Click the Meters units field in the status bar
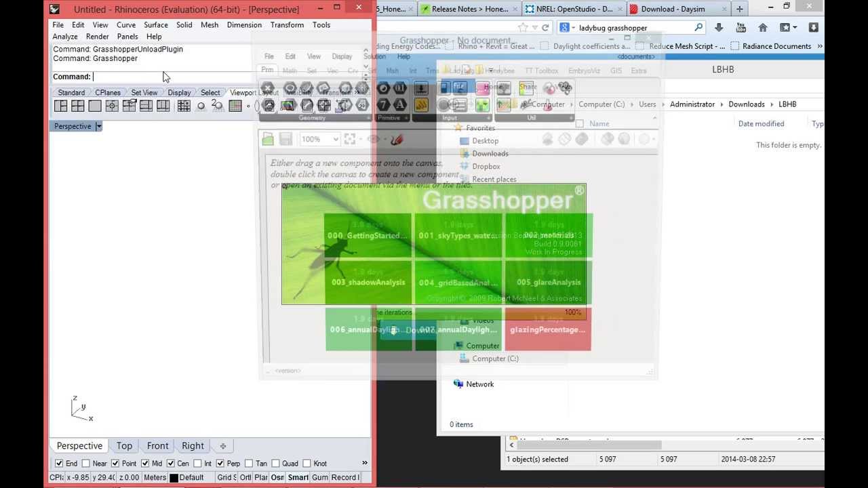The width and height of the screenshot is (868, 488). pyautogui.click(x=155, y=478)
